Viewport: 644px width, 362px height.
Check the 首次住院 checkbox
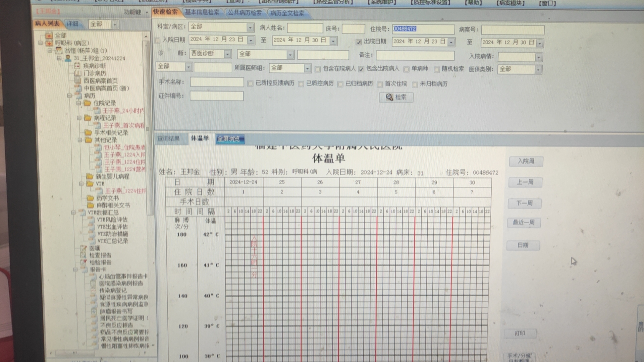380,84
